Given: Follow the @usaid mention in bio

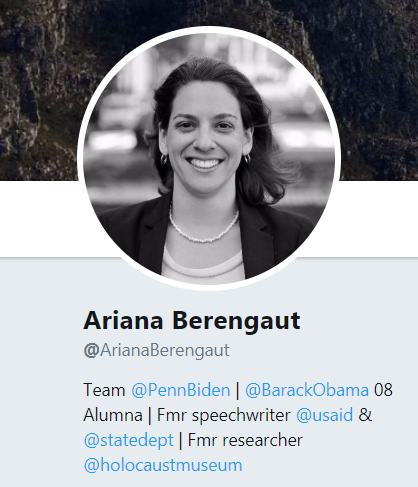Looking at the screenshot, I should point(324,415).
